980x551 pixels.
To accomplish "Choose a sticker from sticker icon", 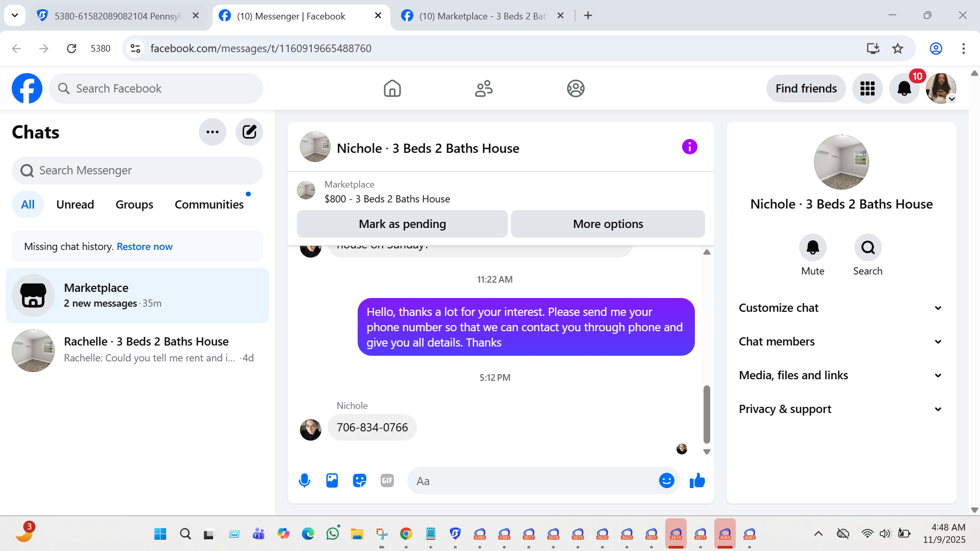I will click(x=360, y=480).
